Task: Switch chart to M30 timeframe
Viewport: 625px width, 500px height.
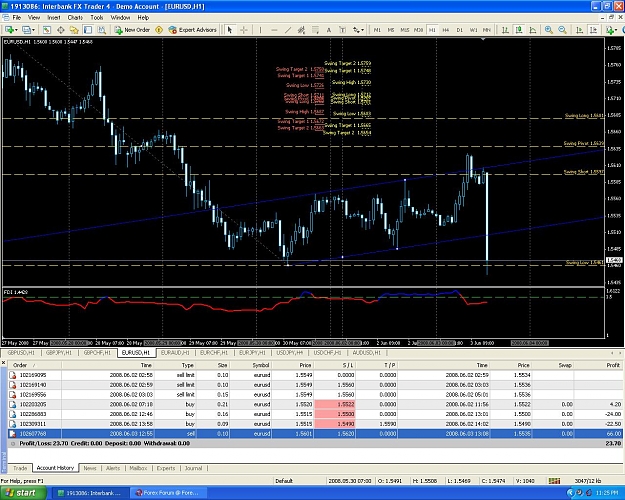Action: (418, 30)
